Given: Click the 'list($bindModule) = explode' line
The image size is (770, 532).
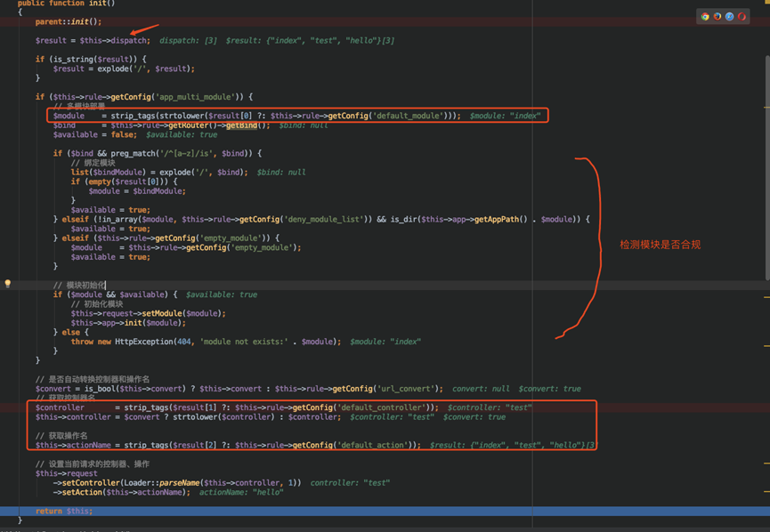Looking at the screenshot, I should [159, 173].
